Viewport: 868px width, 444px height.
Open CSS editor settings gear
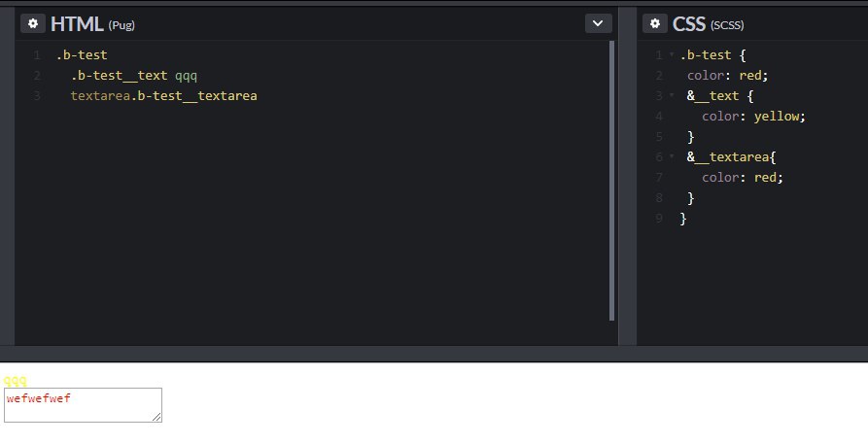pos(655,24)
